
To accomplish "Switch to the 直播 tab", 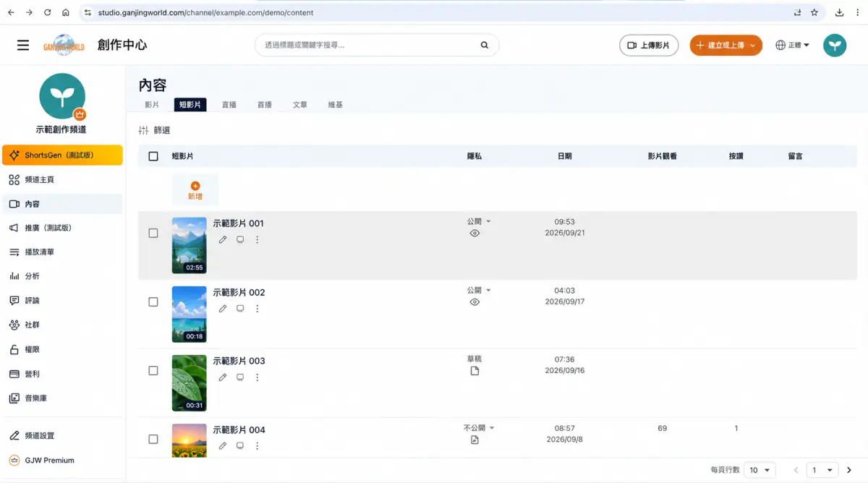I will [x=229, y=105].
